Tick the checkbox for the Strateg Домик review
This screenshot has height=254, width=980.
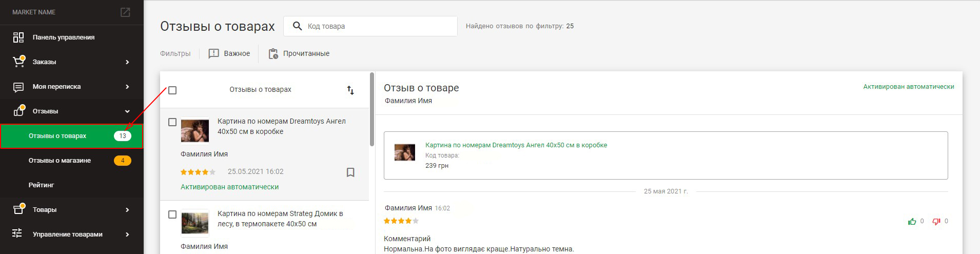tap(172, 214)
